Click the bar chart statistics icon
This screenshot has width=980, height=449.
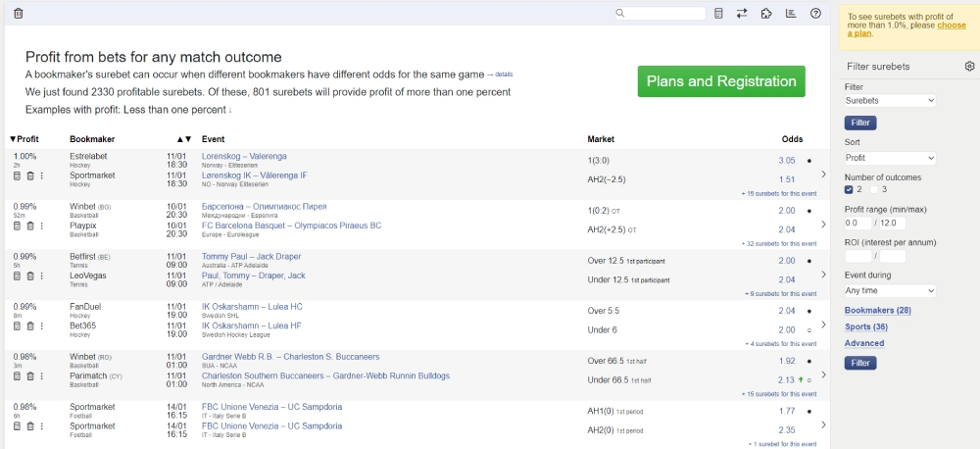pyautogui.click(x=791, y=14)
